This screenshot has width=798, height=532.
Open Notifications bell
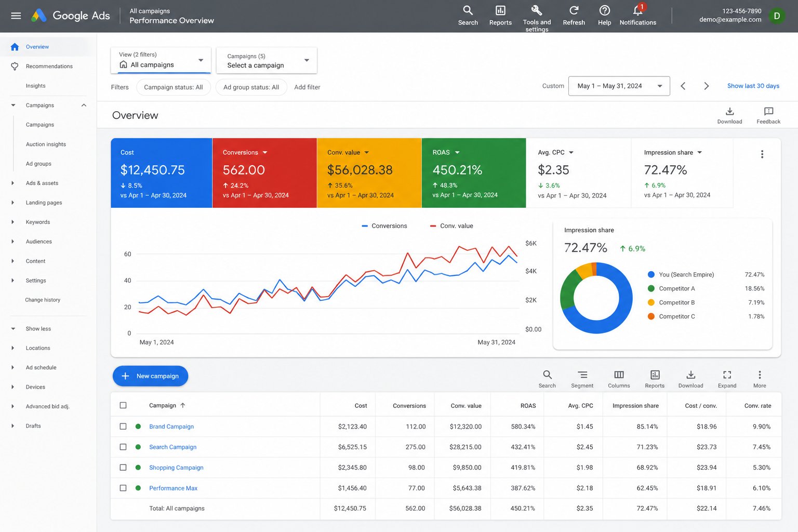click(x=637, y=15)
